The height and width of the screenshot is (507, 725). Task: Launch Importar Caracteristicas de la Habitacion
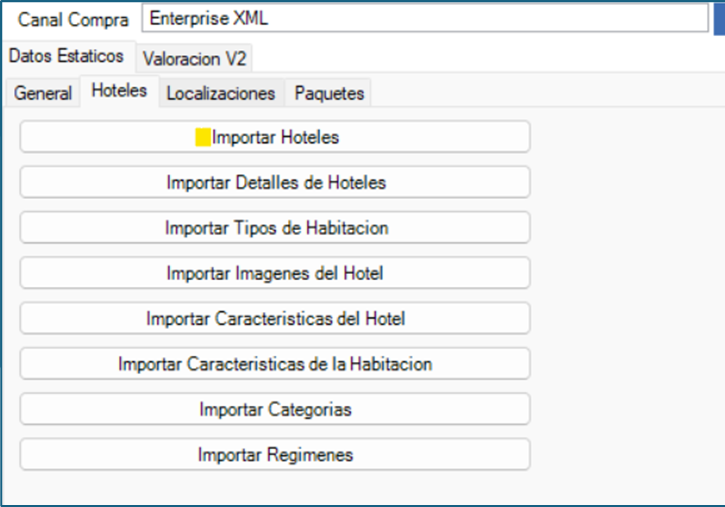click(275, 364)
